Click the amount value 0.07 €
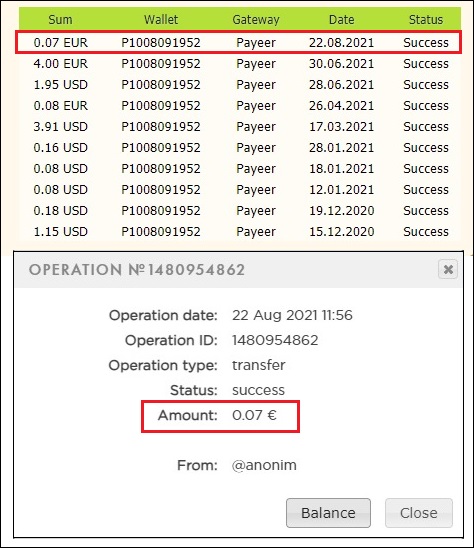Screen dimensions: 474x548 254,415
